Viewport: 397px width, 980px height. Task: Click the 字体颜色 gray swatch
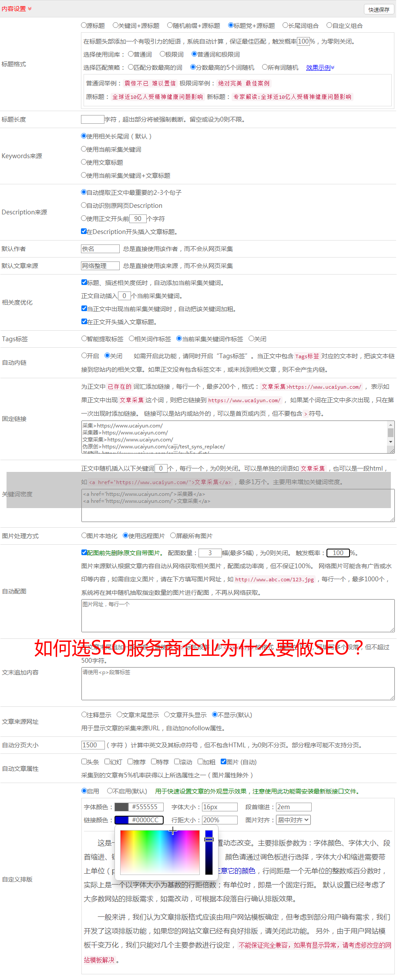click(121, 807)
